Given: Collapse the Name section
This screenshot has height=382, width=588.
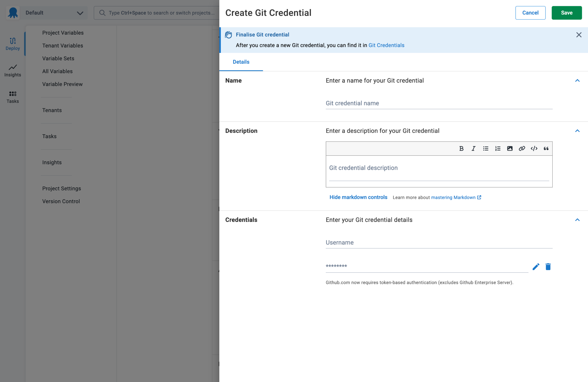Looking at the screenshot, I should [x=577, y=81].
